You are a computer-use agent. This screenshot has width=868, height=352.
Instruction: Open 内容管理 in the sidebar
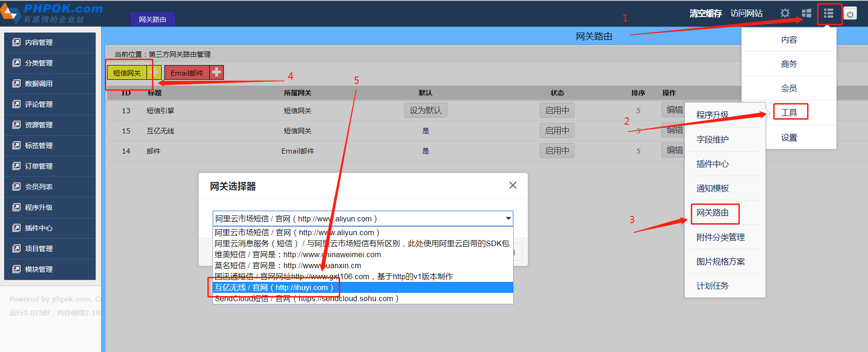(50, 42)
